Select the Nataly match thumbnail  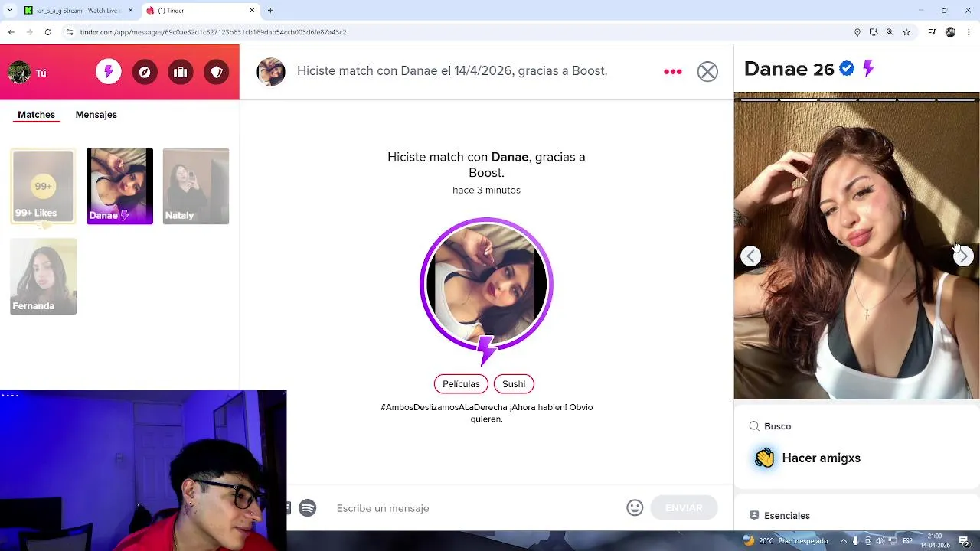196,186
